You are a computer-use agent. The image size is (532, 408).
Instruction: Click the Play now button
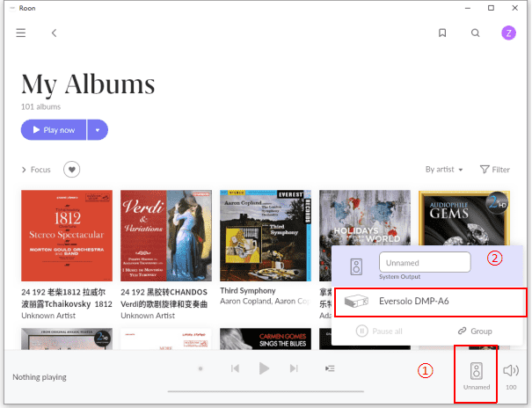pos(54,130)
